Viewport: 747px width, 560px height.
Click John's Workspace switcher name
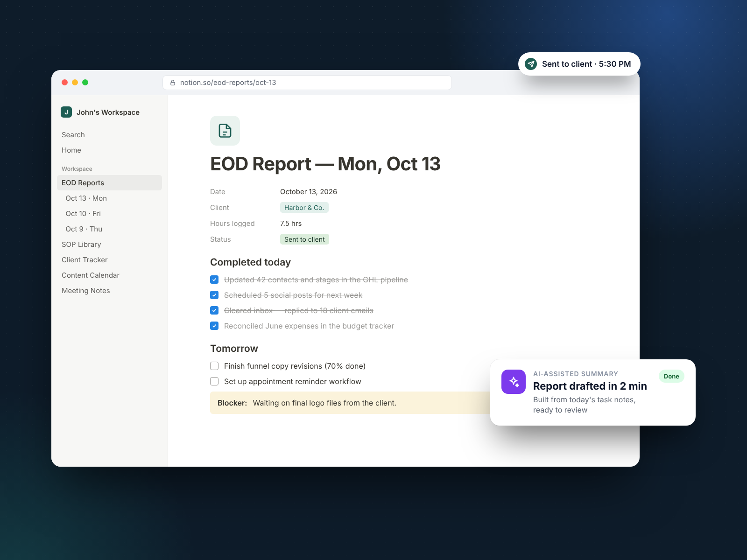(x=108, y=112)
